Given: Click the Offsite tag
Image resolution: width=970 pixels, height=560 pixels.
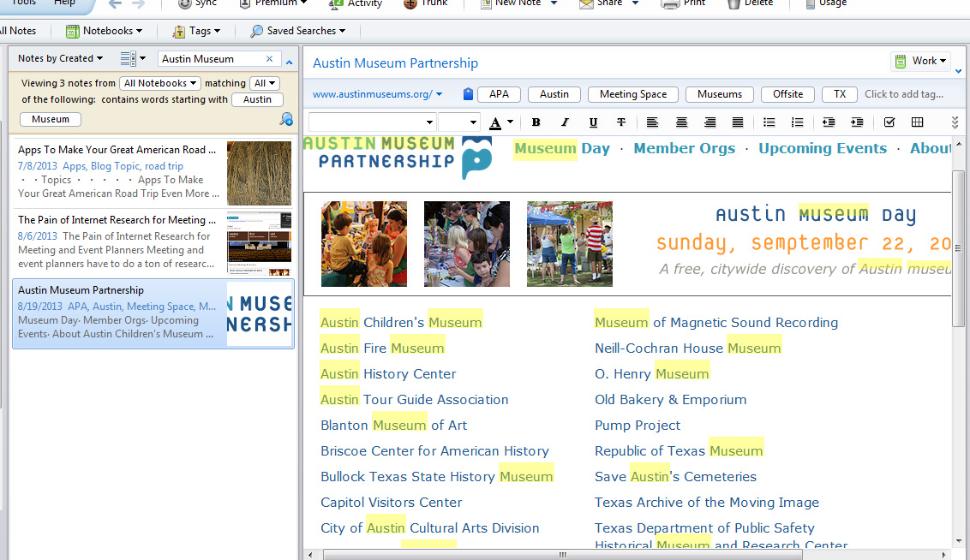Looking at the screenshot, I should (787, 94).
